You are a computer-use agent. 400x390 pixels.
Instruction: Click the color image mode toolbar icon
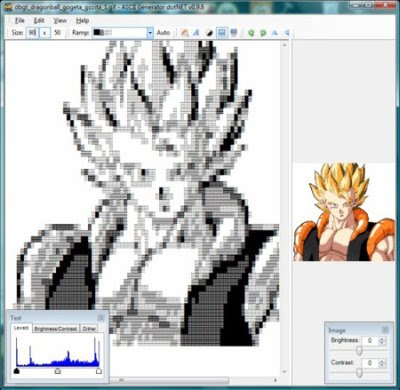pos(185,33)
